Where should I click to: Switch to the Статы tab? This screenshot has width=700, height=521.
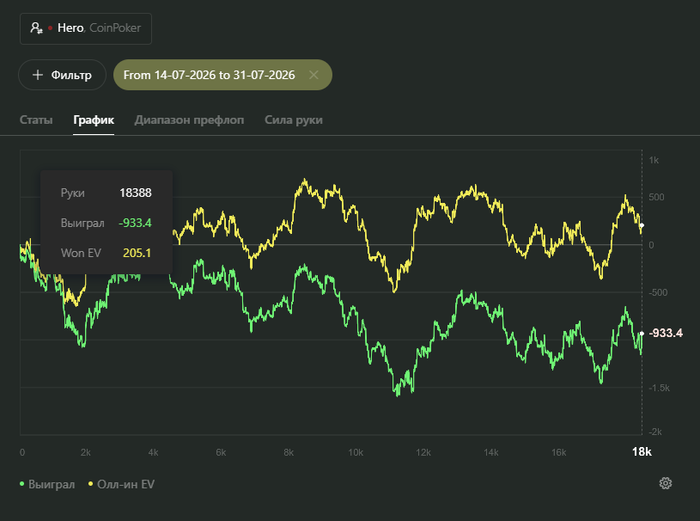[x=36, y=120]
